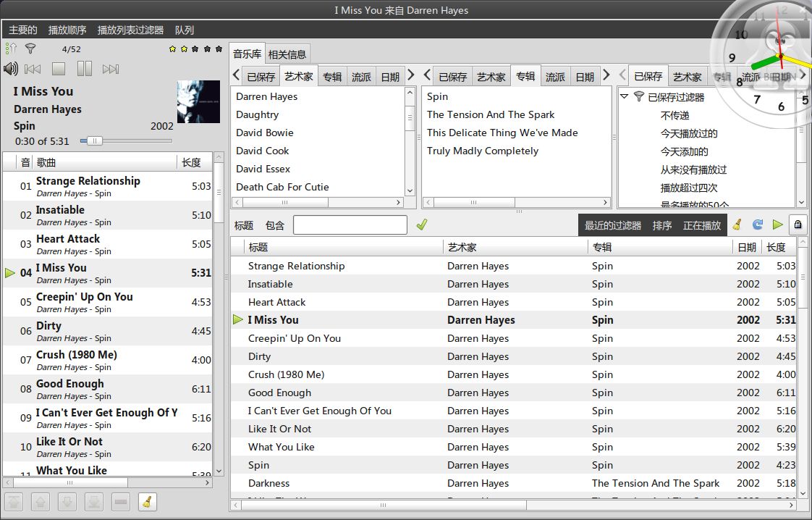812x520 pixels.
Task: Move selected tracks to the bottom of the playlist
Action: (x=94, y=502)
